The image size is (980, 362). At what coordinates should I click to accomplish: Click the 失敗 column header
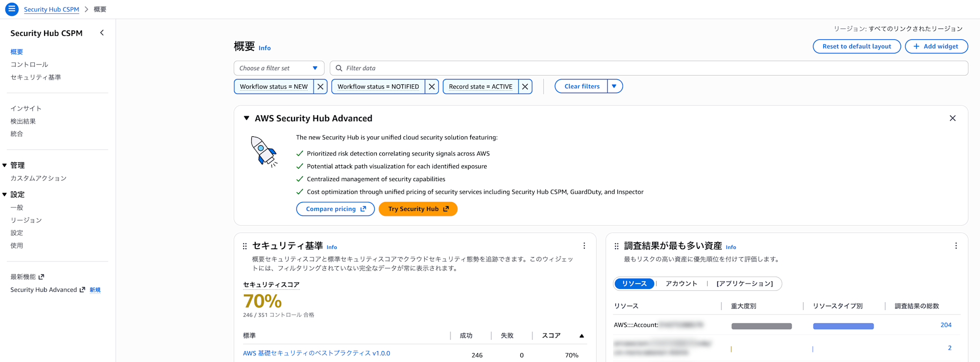click(507, 336)
